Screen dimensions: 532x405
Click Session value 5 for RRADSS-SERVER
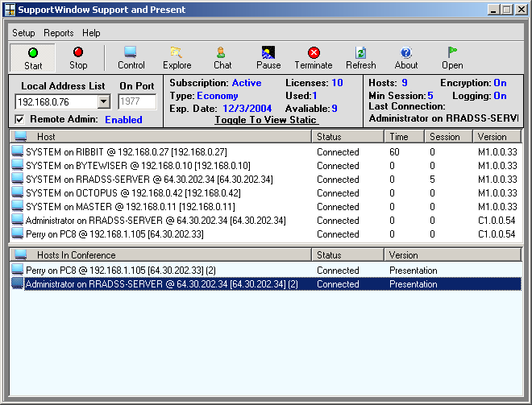432,180
